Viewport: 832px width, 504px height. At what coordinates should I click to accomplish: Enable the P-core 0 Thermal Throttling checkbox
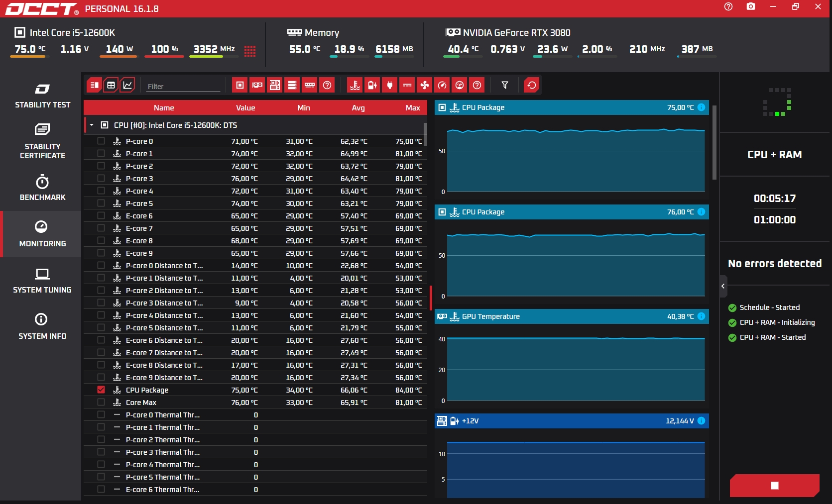point(101,415)
